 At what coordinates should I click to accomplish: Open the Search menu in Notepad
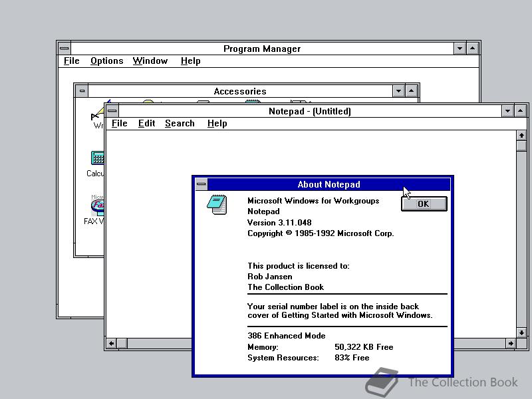[x=180, y=124]
